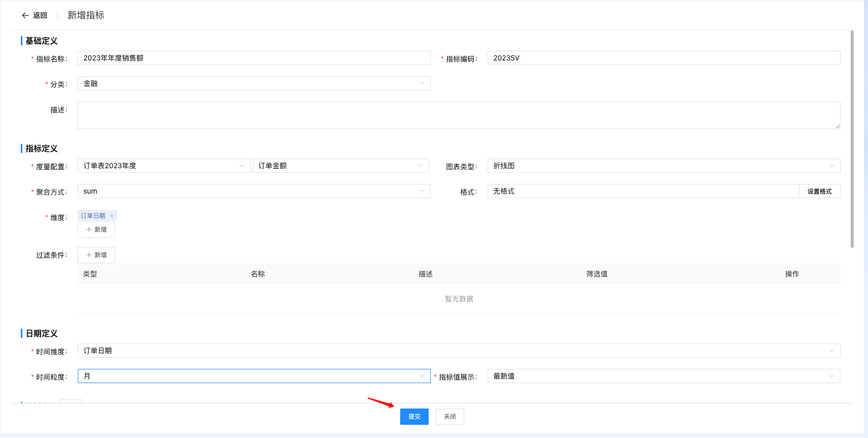Click the 格式 field showing 无格式
This screenshot has width=868, height=438.
tap(643, 191)
